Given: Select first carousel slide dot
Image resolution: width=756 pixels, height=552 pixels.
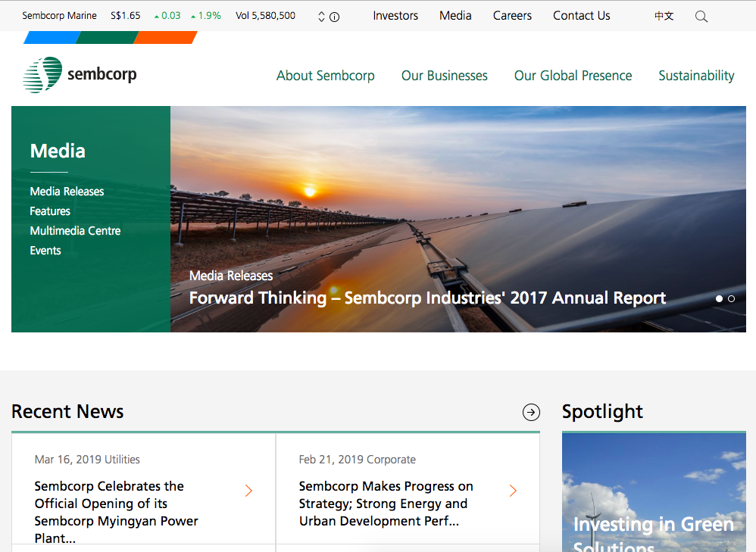Looking at the screenshot, I should coord(719,299).
